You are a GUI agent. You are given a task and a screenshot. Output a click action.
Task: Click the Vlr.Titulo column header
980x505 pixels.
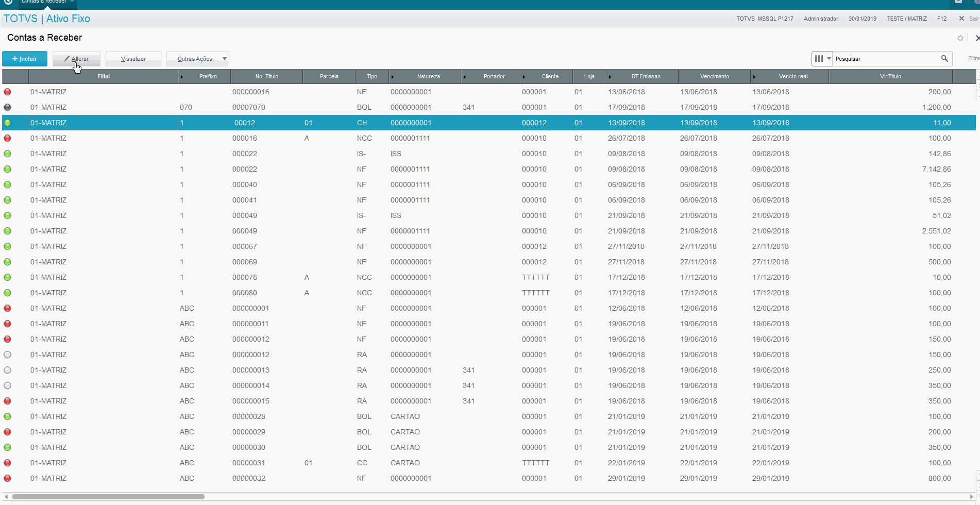point(890,76)
